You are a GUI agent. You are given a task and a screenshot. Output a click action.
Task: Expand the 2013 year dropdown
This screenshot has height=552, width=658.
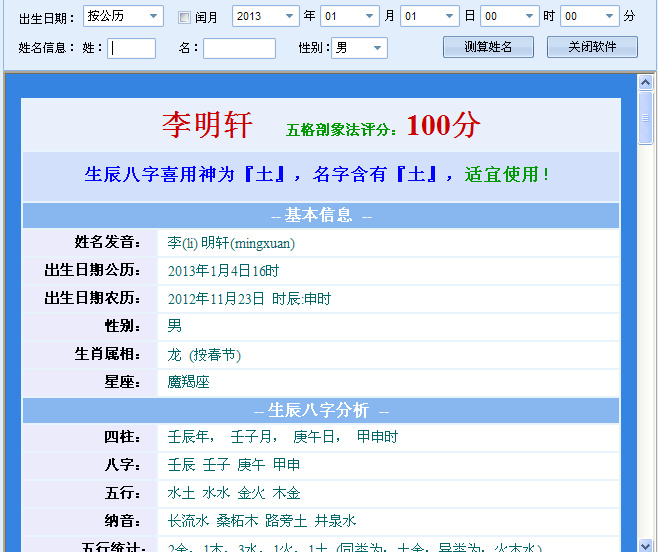pyautogui.click(x=265, y=16)
